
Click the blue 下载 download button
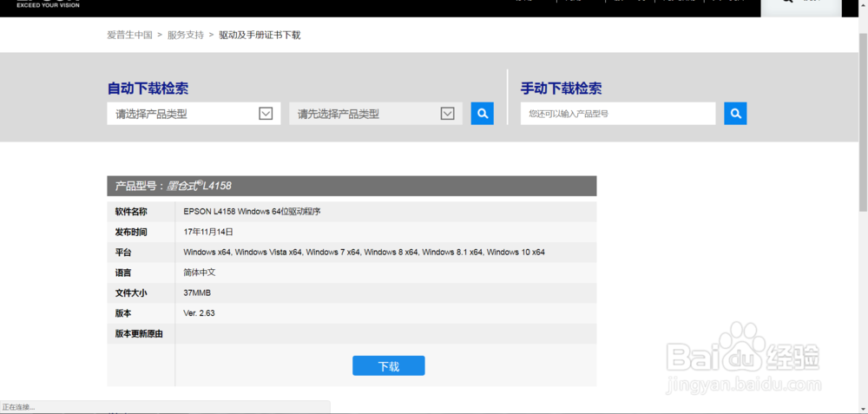(389, 366)
